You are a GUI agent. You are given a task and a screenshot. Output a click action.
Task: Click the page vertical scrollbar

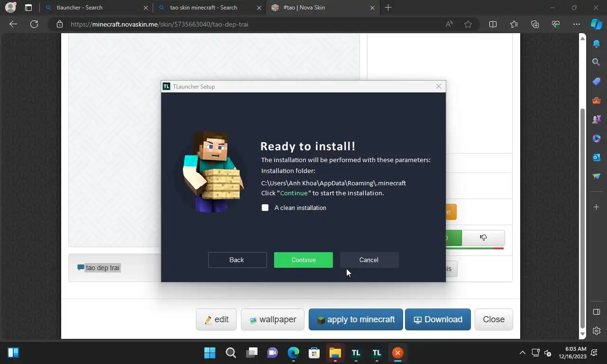click(583, 218)
